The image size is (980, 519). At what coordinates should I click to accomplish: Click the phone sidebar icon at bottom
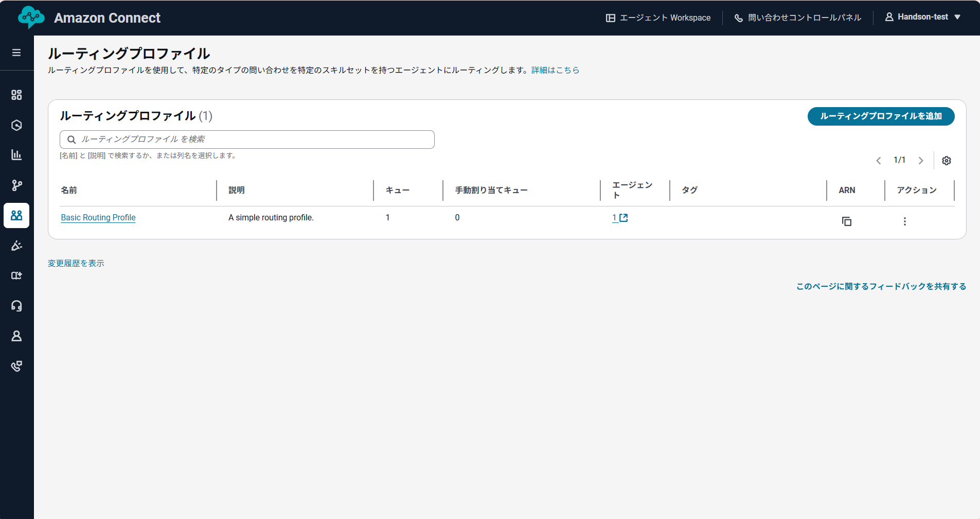[17, 366]
